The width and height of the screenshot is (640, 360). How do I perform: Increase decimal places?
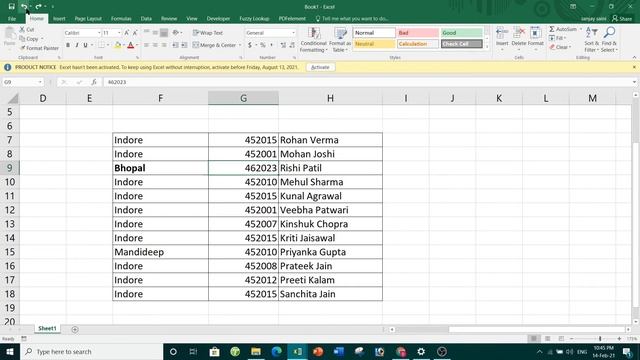point(283,45)
